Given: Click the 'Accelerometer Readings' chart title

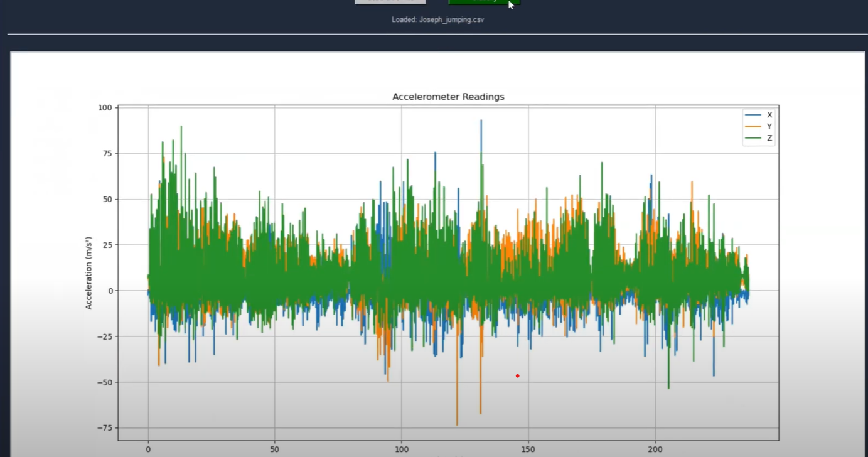Looking at the screenshot, I should 448,97.
